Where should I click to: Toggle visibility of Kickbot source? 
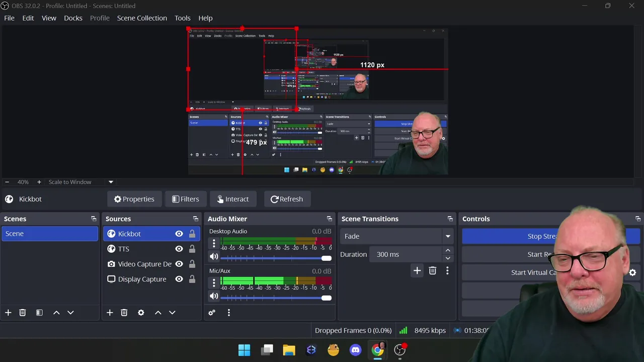(x=179, y=234)
